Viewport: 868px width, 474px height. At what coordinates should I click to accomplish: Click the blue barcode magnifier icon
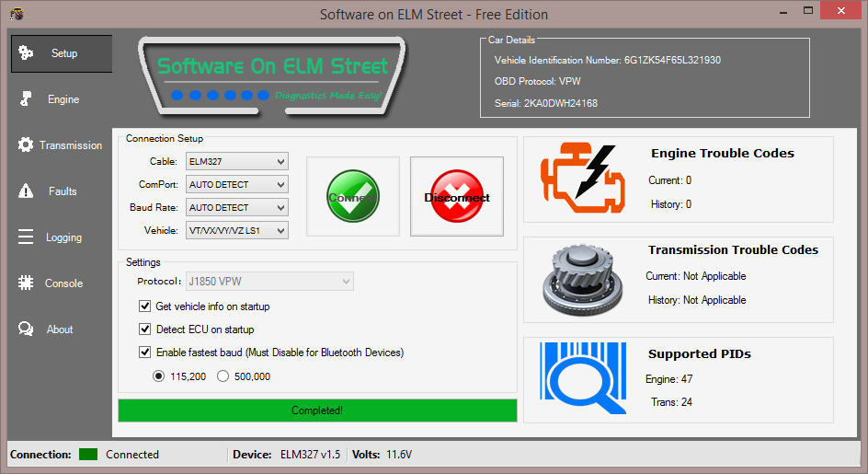point(583,378)
